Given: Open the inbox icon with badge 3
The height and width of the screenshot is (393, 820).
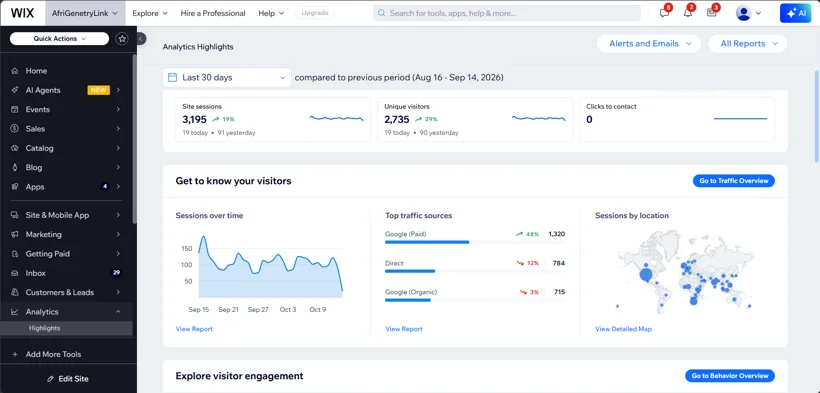Looking at the screenshot, I should point(712,13).
